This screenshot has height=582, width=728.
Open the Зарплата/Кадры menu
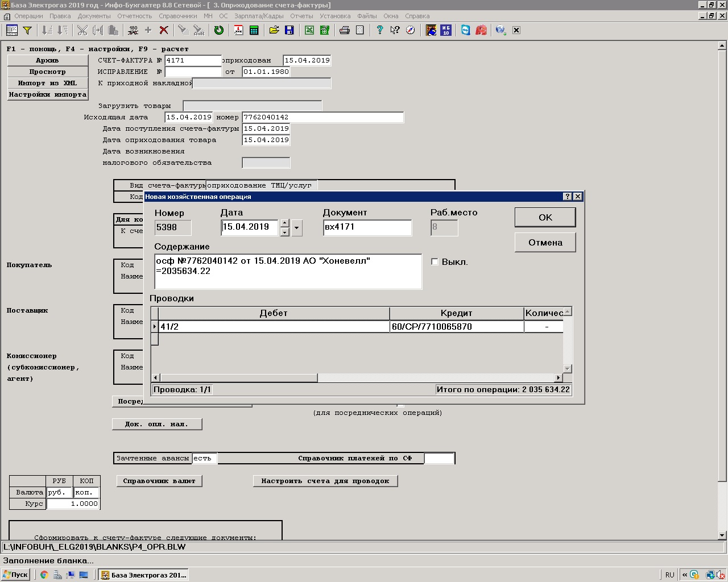tap(258, 16)
